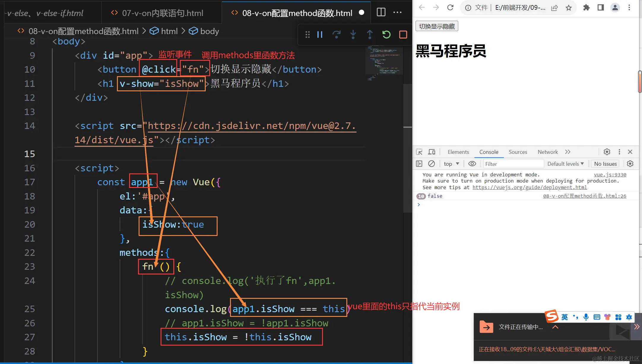
Task: Grab the debug toolbar drag handle
Action: click(307, 35)
